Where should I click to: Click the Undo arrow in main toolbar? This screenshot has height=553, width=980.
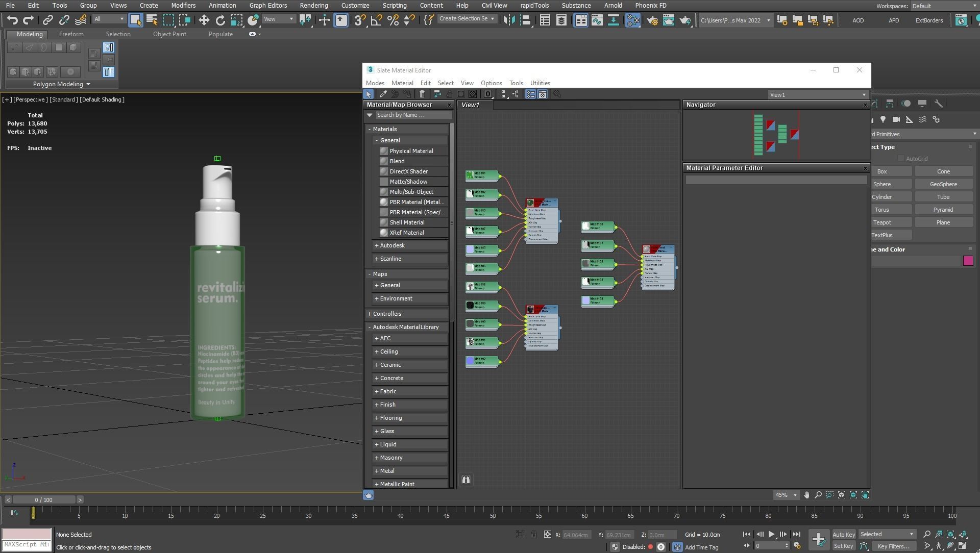pyautogui.click(x=12, y=20)
